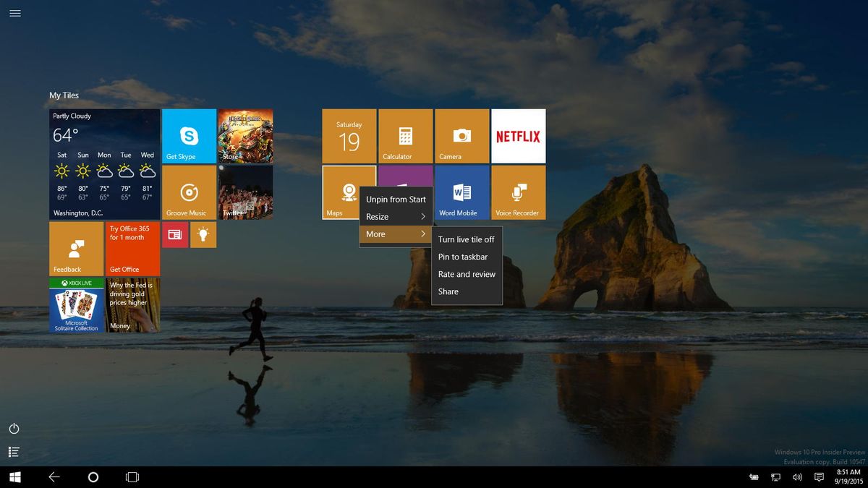Open the Netflix tile
The width and height of the screenshot is (868, 488).
(x=519, y=136)
